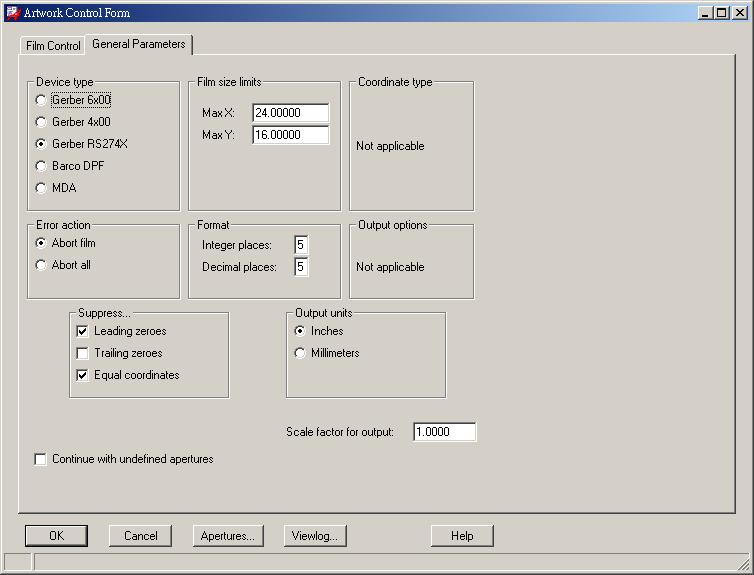Focus the Max X film size field
Viewport: 754px width, 575px height.
pyautogui.click(x=290, y=113)
